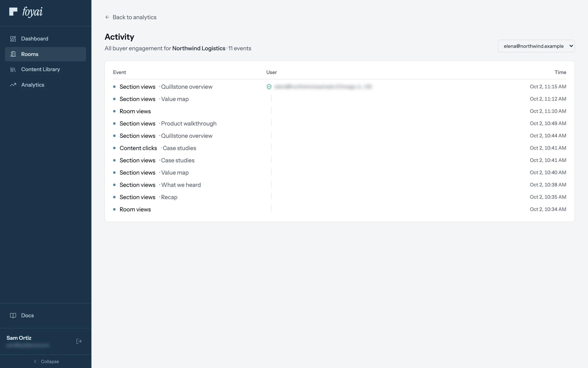Select the Recap section views event
This screenshot has width=588, height=368.
(x=340, y=197)
